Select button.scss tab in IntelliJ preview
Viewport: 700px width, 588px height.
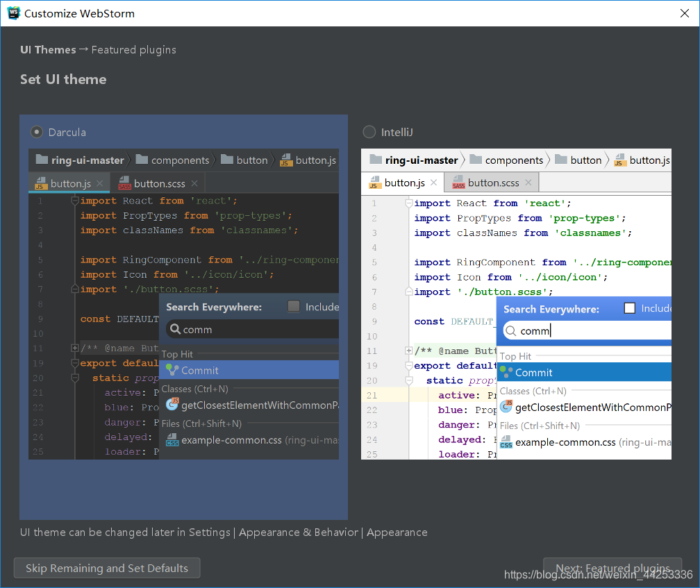pos(492,183)
